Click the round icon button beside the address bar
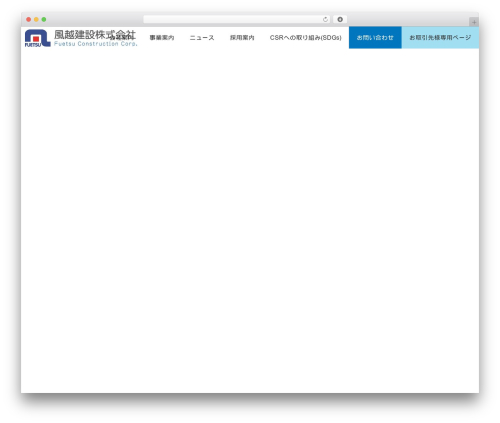Viewport: 500px width, 423px height. [340, 19]
